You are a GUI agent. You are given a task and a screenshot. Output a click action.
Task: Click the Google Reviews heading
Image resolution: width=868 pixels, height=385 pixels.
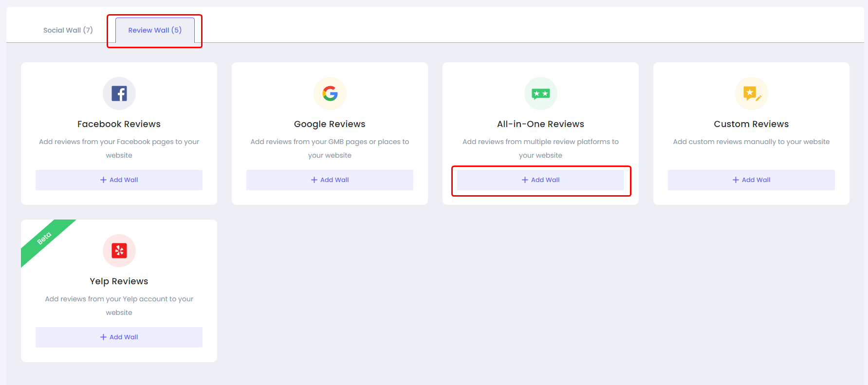[x=330, y=124]
